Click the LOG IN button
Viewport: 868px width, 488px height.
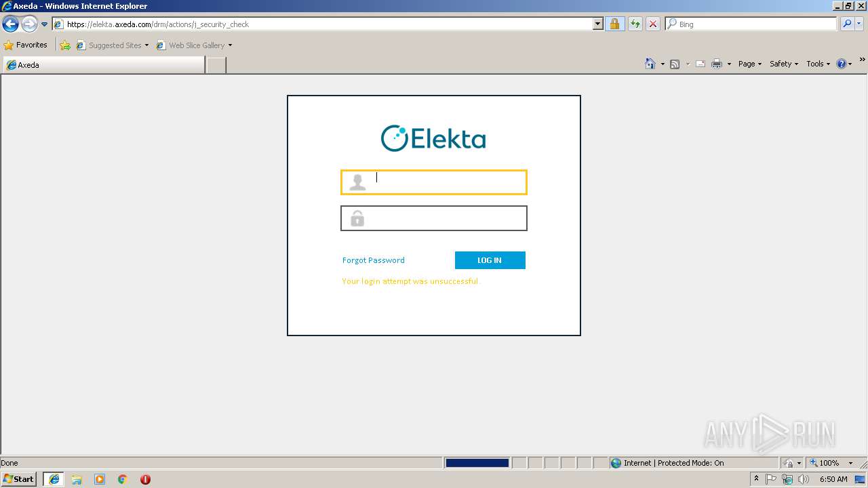click(490, 260)
